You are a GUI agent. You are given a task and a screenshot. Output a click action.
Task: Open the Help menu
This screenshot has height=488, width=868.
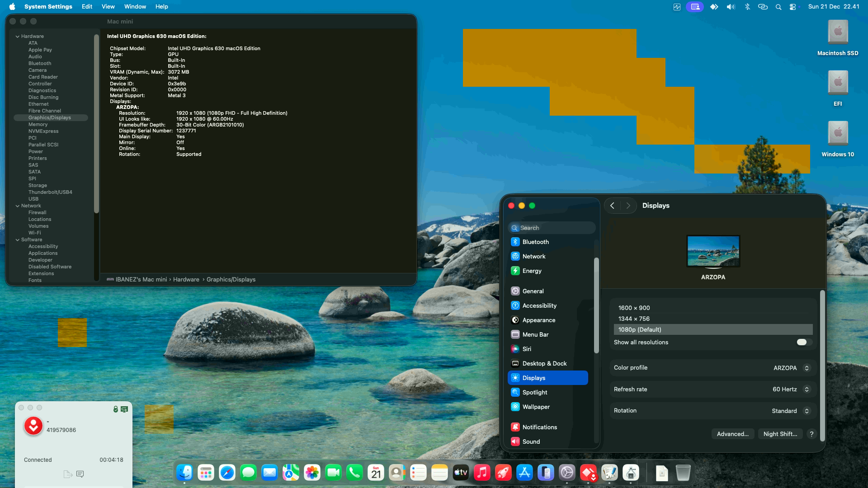click(x=161, y=7)
